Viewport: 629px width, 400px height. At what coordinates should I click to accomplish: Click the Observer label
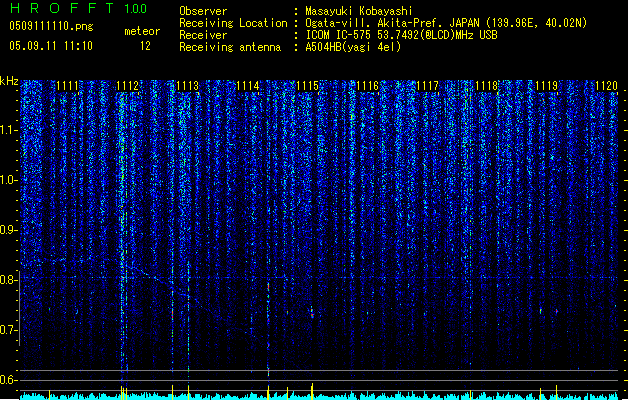click(203, 11)
